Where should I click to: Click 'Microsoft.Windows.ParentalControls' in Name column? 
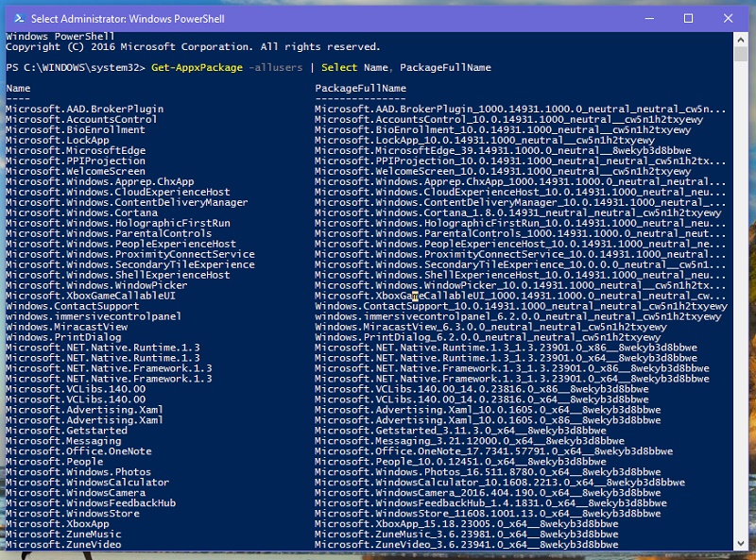pos(109,234)
